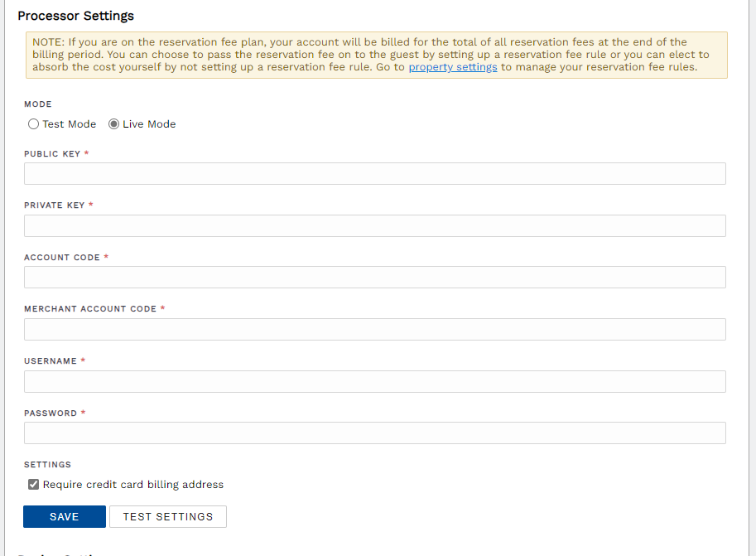Click the Username input field
Screen dimensions: 756x556
coord(375,381)
